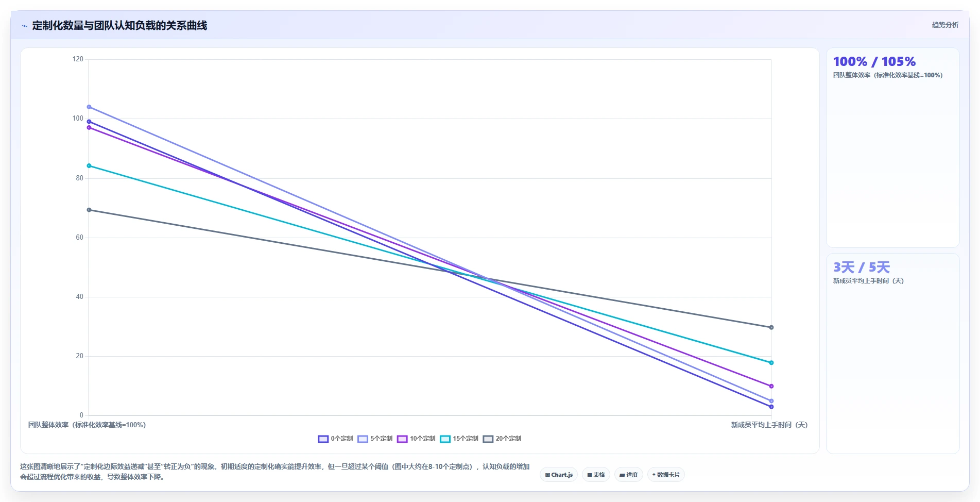Toggle the 15个定制 series in the legend

[459, 439]
